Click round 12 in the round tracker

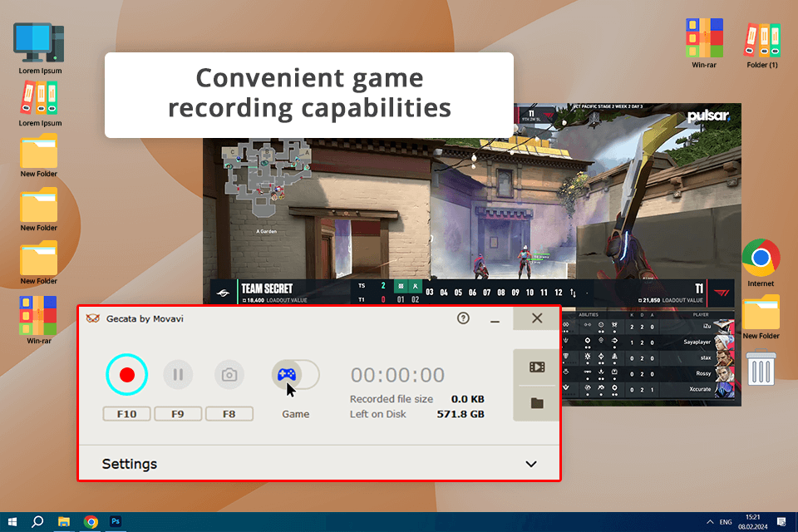(559, 293)
